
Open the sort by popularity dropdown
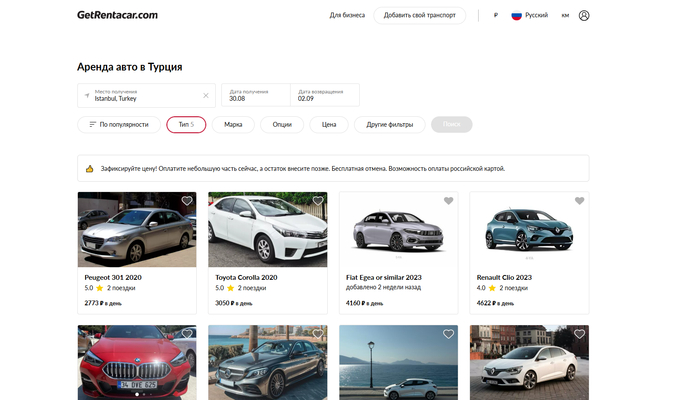pyautogui.click(x=118, y=125)
